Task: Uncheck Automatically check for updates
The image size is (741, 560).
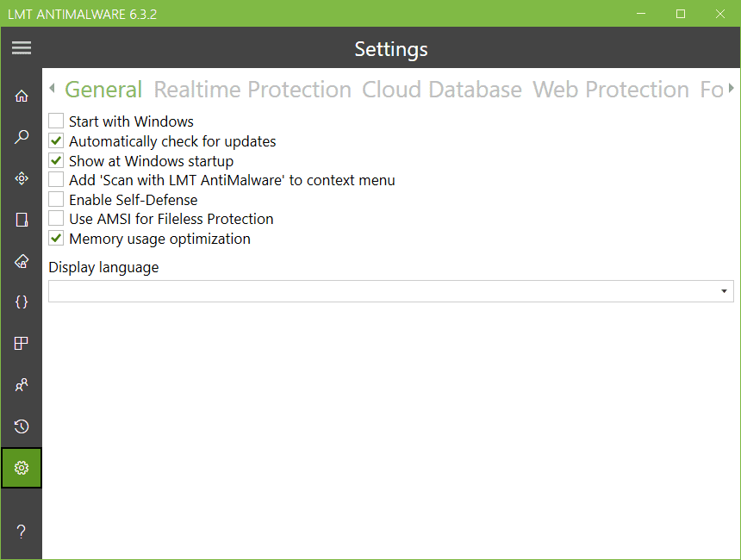Action: pyautogui.click(x=56, y=141)
